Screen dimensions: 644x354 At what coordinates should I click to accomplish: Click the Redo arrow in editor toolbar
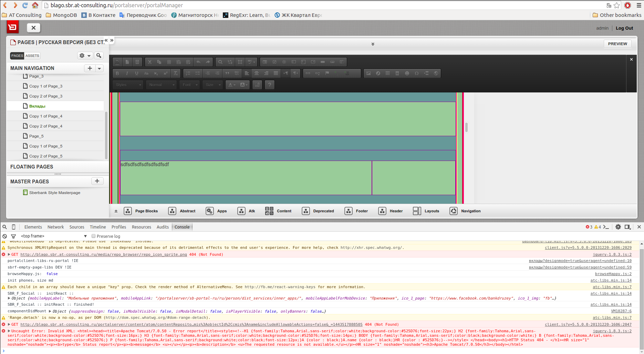[x=208, y=62]
